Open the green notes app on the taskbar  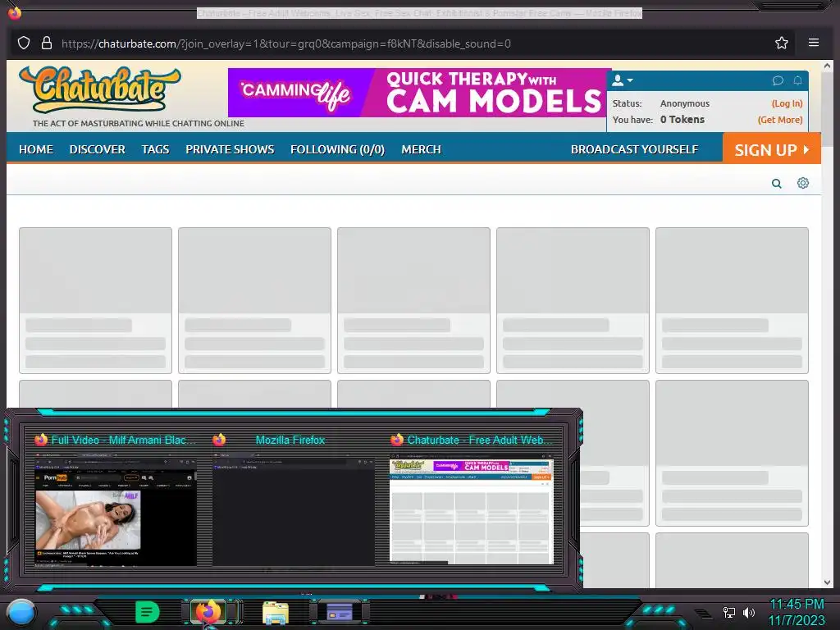click(x=148, y=612)
